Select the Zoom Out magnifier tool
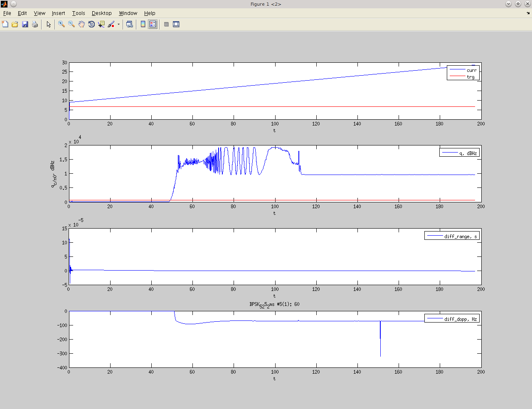The height and width of the screenshot is (409, 532). 71,25
